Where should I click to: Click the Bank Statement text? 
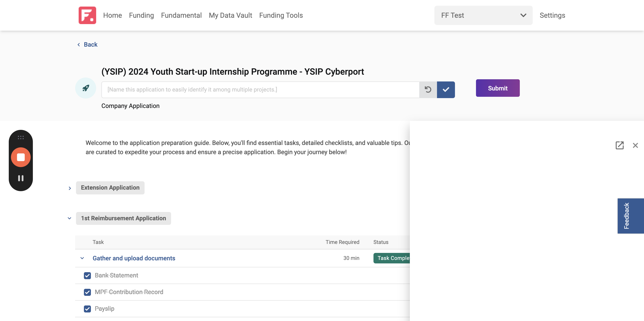click(x=117, y=275)
